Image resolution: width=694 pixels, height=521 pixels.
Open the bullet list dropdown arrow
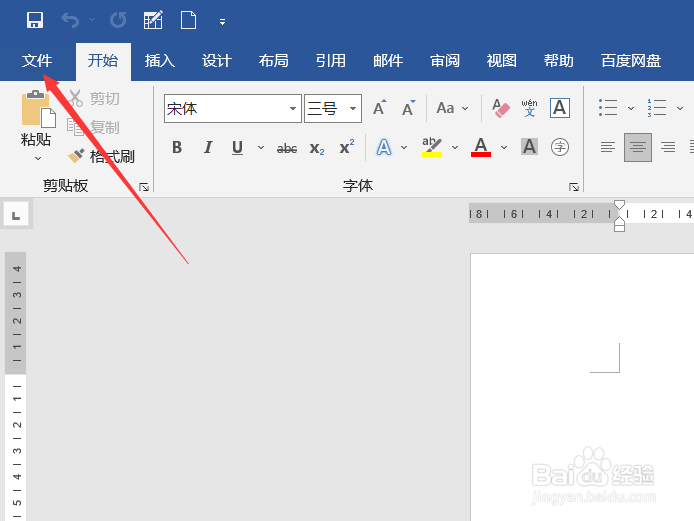tap(631, 108)
